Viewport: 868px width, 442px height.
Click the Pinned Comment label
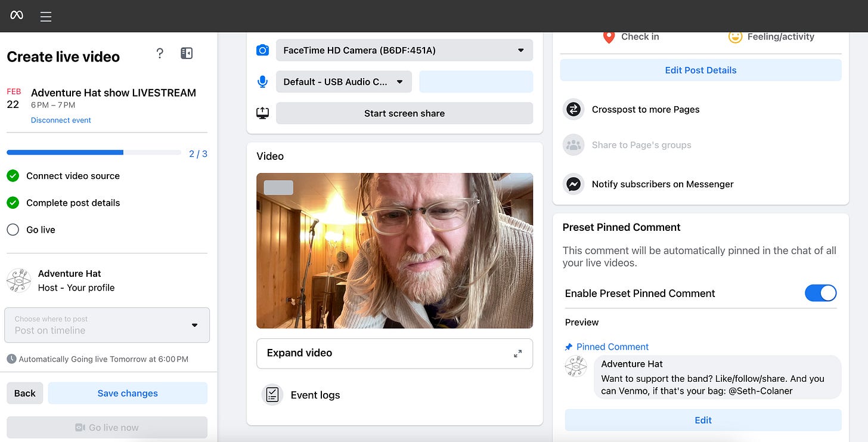coord(612,347)
